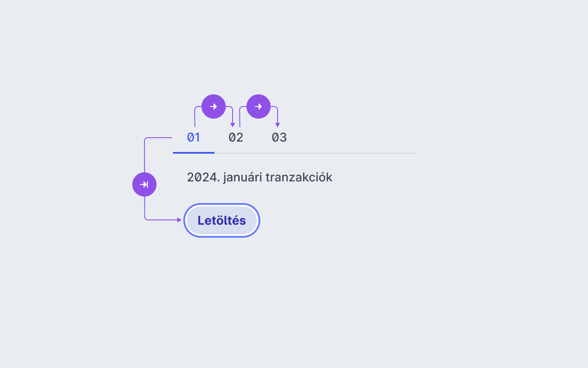Click the arrowhead pointing at the Letöltés button
This screenshot has height=368, width=588.
(179, 220)
